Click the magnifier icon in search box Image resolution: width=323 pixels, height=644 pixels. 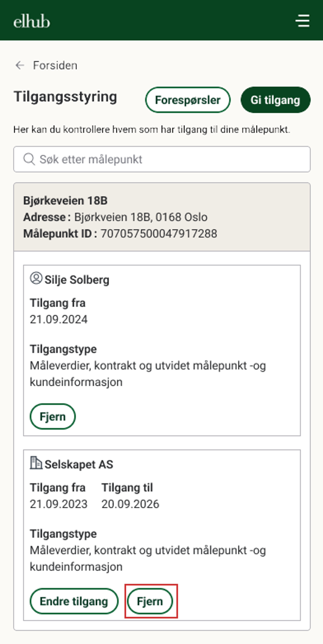(x=29, y=159)
